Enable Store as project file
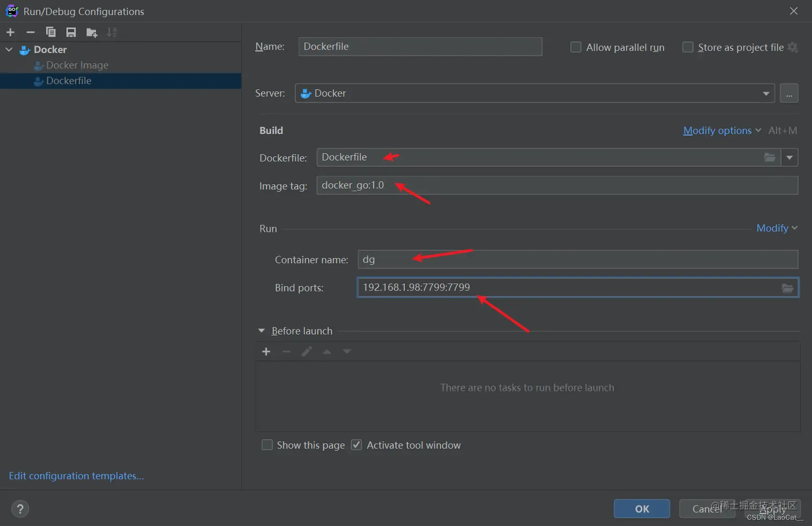Viewport: 812px width, 526px height. [687, 47]
